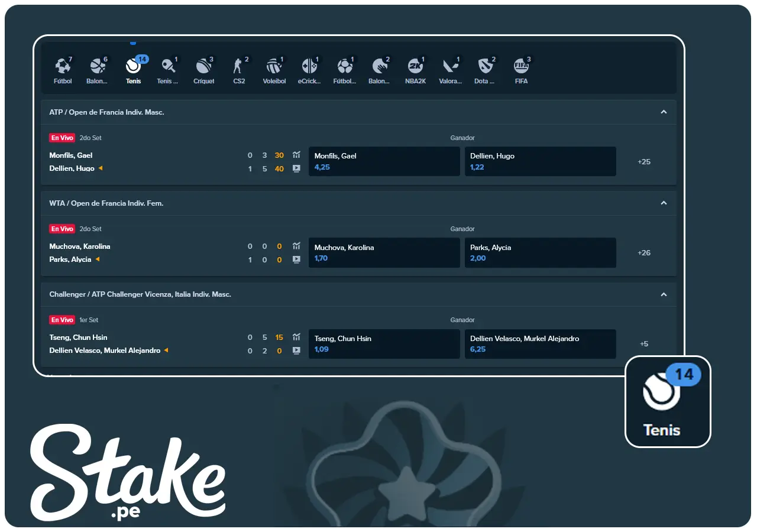Open match via Dellien Velasco, Murkel Alejandro scoreboard name
757x532 pixels.
105,351
